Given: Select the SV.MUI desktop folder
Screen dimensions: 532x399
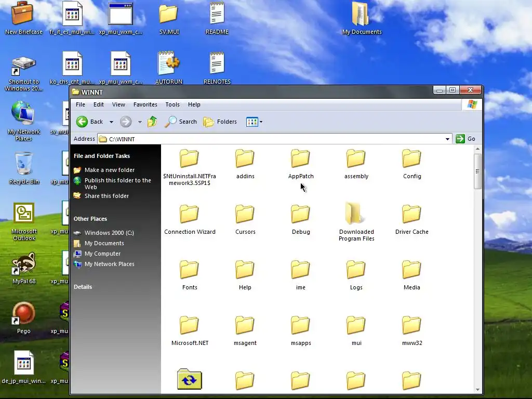Looking at the screenshot, I should pos(169,20).
